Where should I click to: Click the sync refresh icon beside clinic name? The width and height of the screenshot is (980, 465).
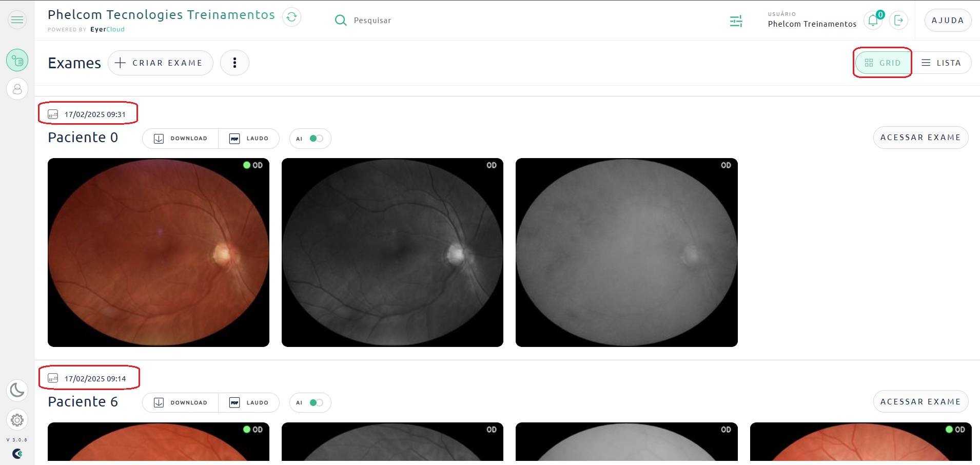tap(291, 17)
